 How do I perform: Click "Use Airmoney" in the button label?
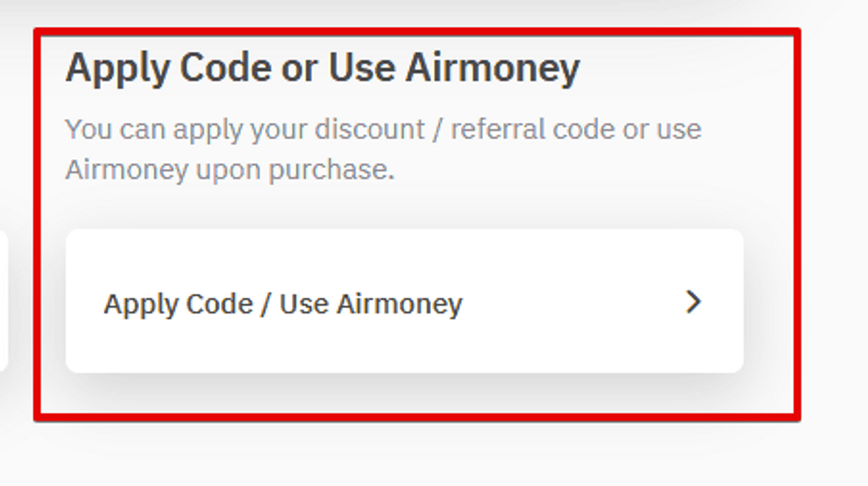point(371,304)
